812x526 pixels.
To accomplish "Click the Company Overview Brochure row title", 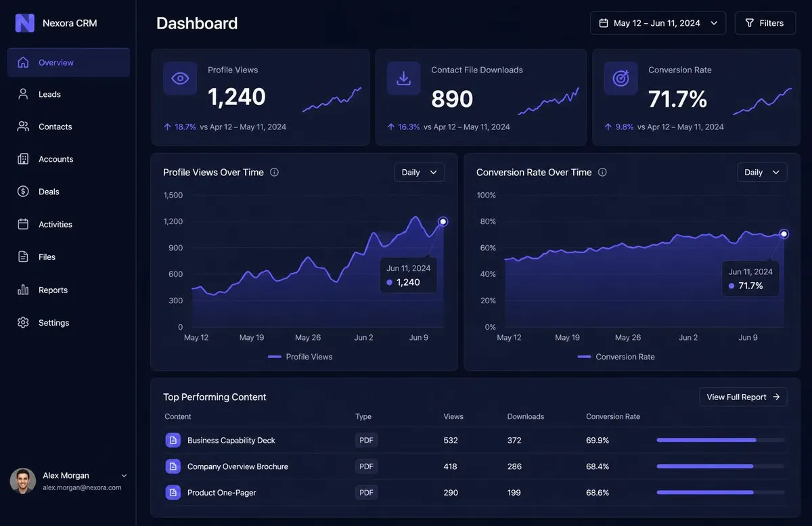I will pyautogui.click(x=238, y=466).
